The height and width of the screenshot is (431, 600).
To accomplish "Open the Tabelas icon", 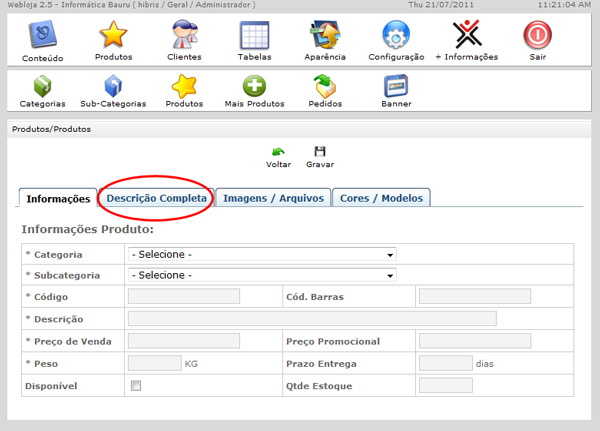I will click(x=254, y=37).
